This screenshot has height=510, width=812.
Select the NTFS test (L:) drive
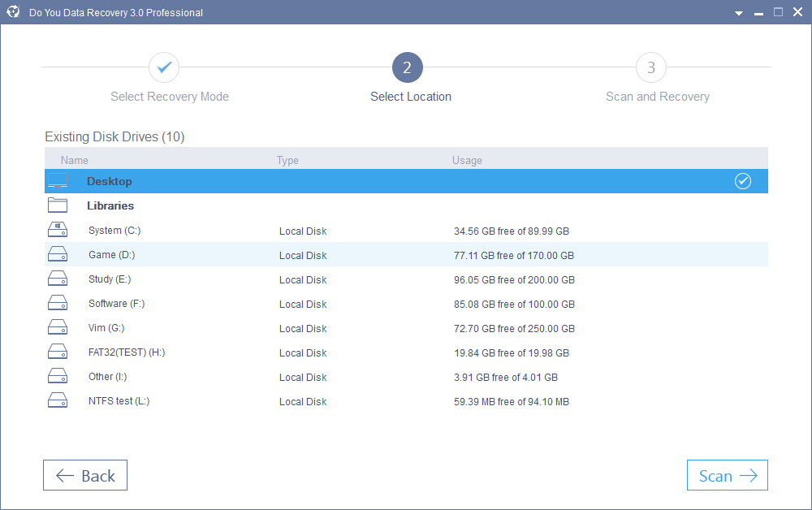click(406, 400)
